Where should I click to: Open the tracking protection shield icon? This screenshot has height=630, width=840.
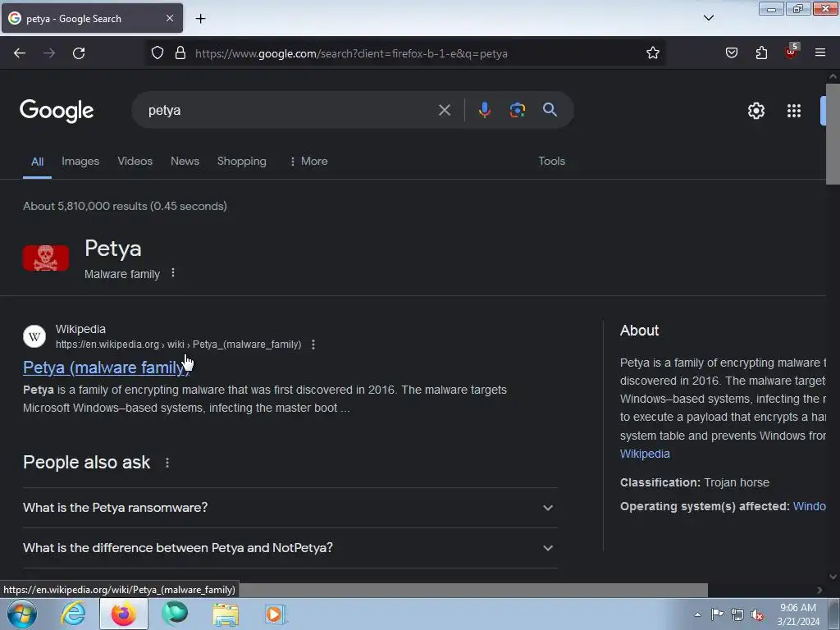[x=157, y=53]
